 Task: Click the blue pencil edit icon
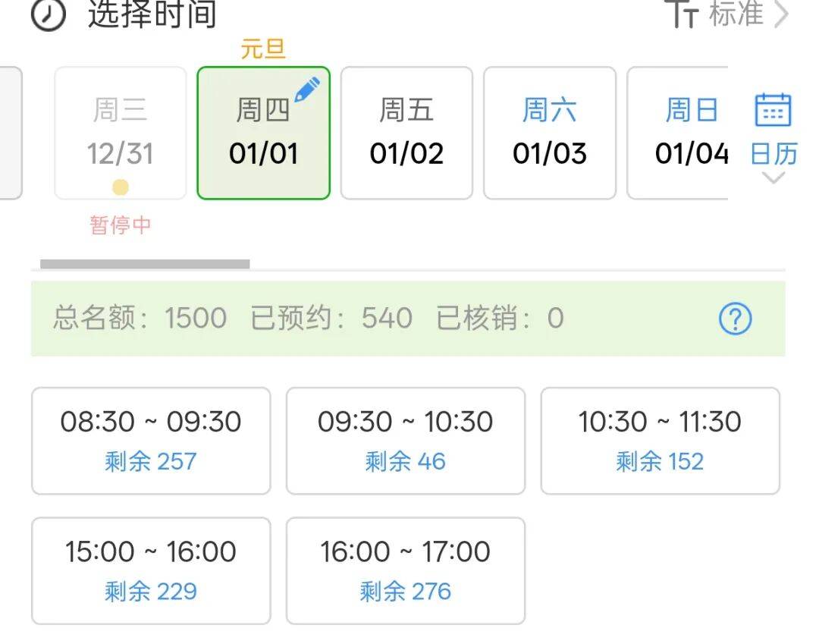click(307, 90)
